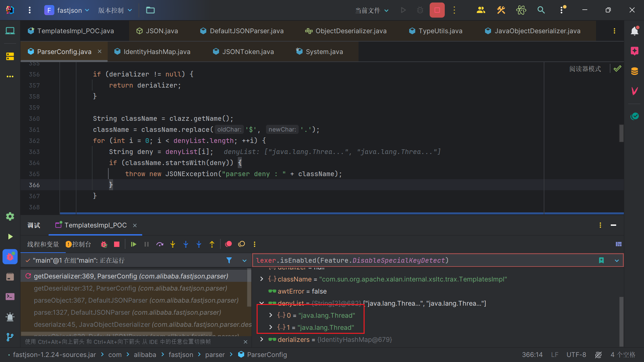644x362 pixels.
Task: Expand denyList element 1 node
Action: [x=271, y=327]
